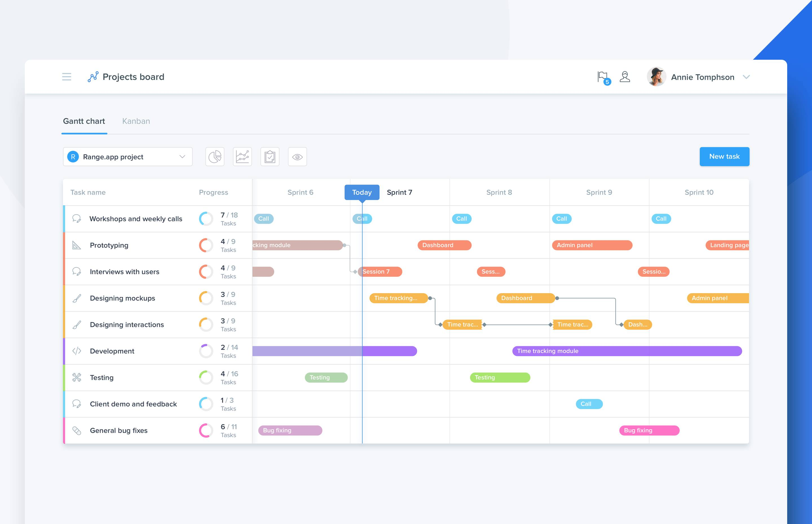Click the Workshops and weekly calls task name
The image size is (812, 524).
tap(136, 219)
